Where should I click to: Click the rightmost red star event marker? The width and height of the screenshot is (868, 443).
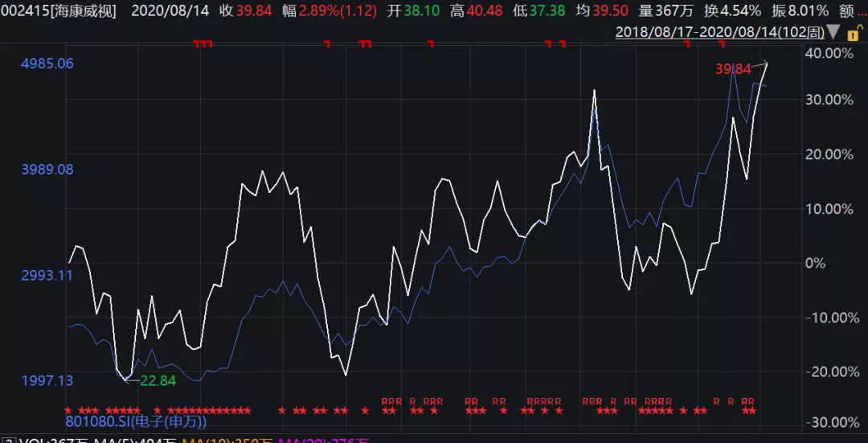[x=752, y=411]
